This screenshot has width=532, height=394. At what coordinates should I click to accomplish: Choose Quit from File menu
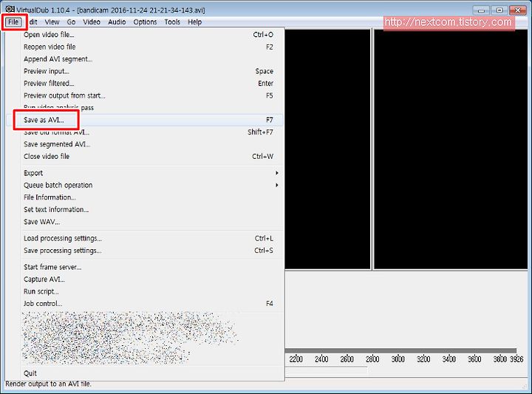click(x=145, y=373)
